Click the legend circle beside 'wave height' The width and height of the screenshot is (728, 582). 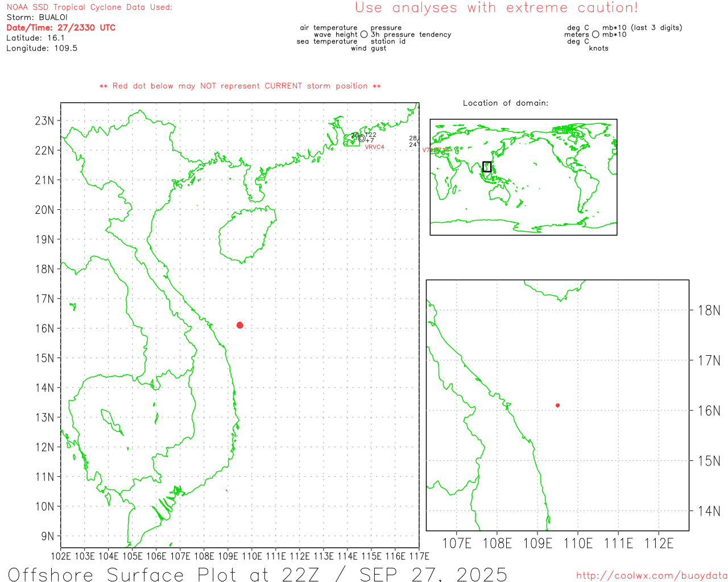coord(364,35)
